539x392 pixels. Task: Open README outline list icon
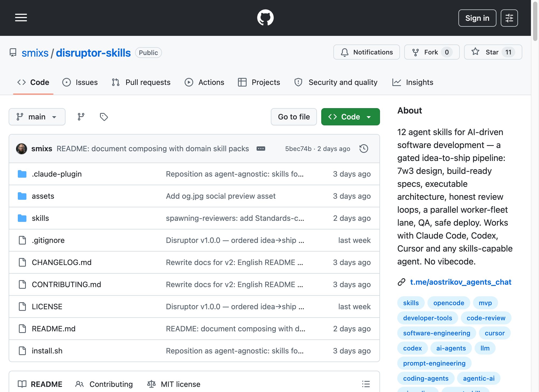click(366, 384)
